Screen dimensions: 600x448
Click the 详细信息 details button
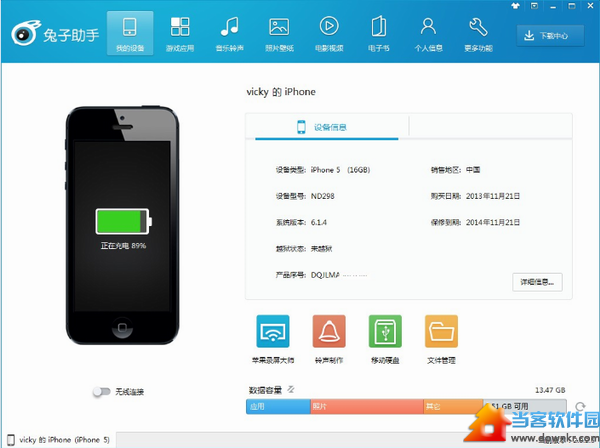537,282
